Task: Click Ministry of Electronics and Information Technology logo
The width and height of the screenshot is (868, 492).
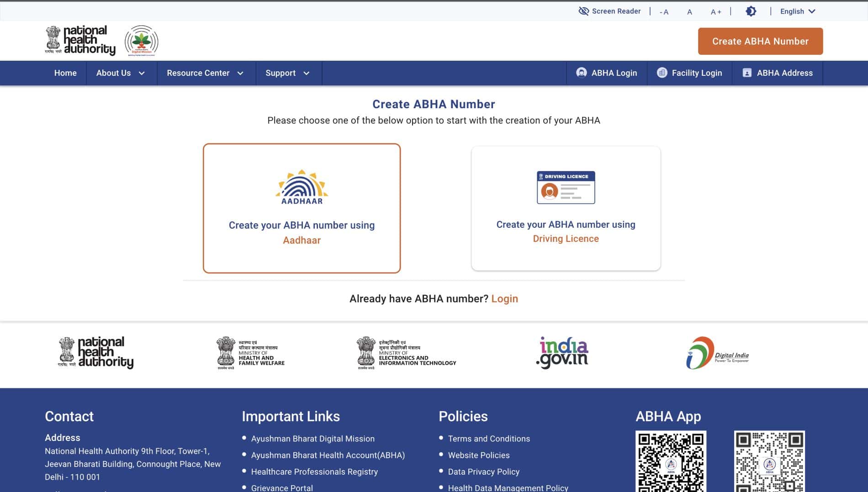Action: click(406, 353)
